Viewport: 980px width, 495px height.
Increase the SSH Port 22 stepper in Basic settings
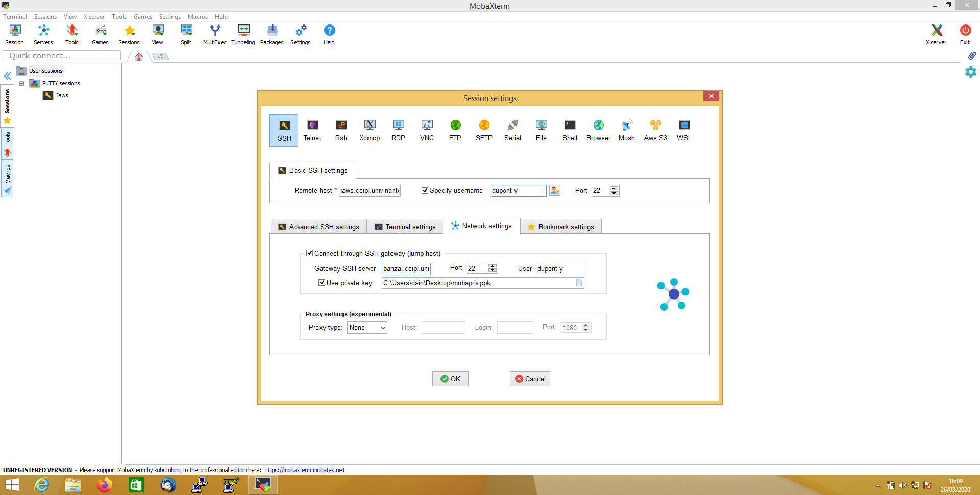(x=614, y=188)
